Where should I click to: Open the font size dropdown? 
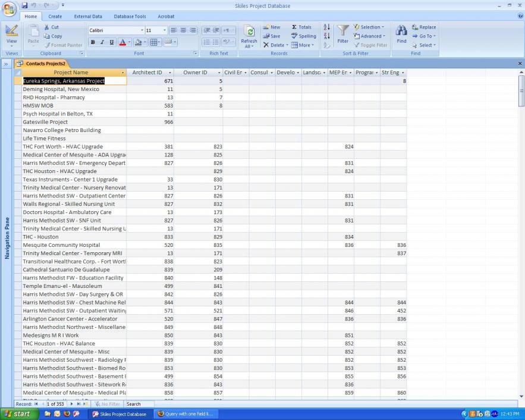coord(165,30)
